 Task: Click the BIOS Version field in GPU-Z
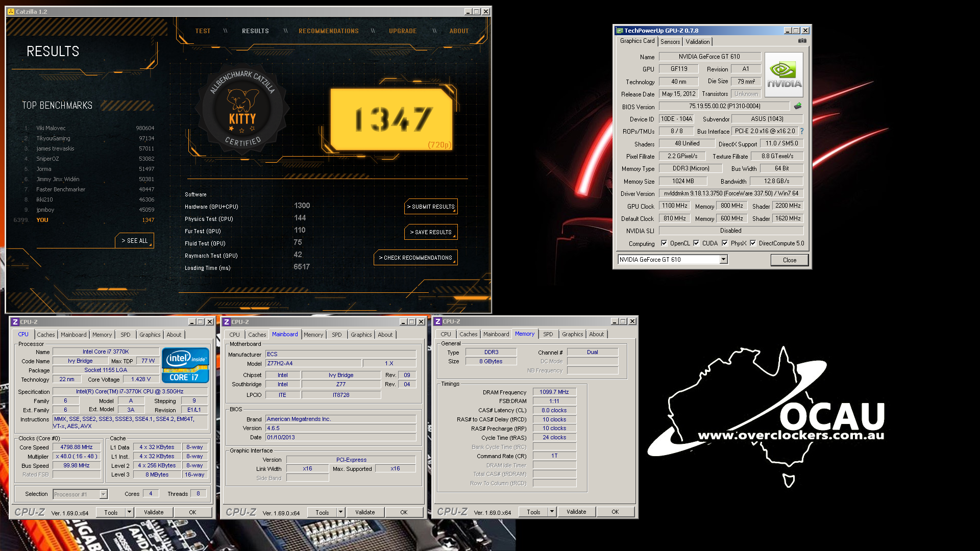pyautogui.click(x=724, y=106)
